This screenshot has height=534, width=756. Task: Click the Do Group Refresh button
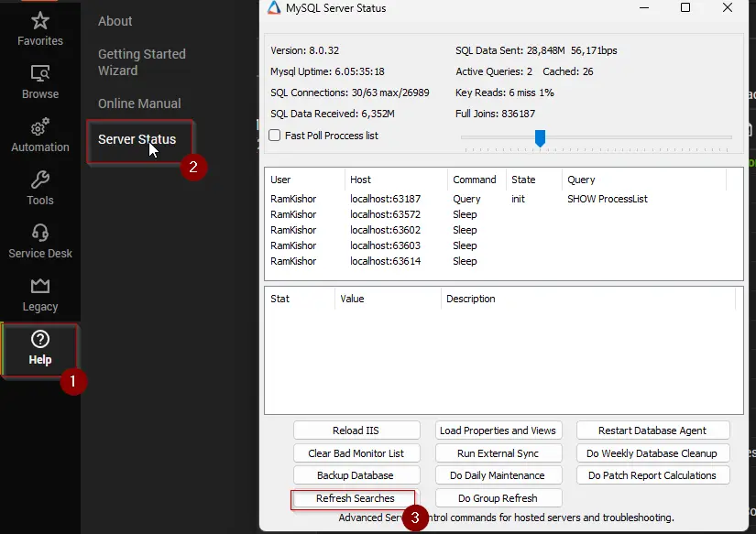click(x=499, y=498)
